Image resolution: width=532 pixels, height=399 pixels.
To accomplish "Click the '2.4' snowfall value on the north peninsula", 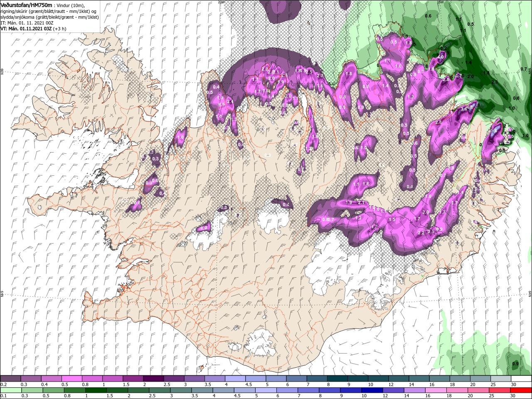I will pyautogui.click(x=231, y=101).
